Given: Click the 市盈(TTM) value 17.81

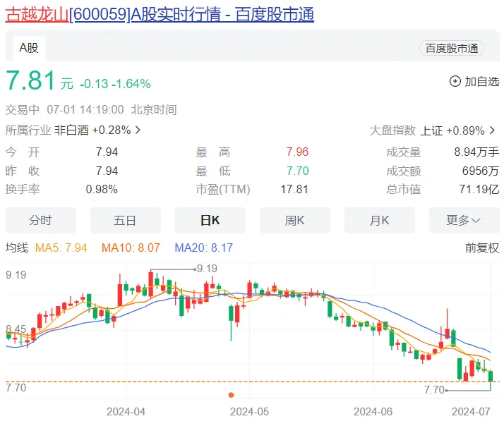Looking at the screenshot, I should tap(294, 190).
